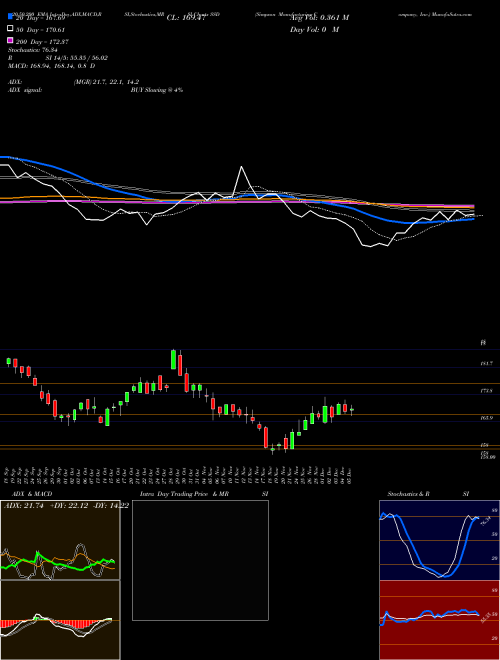Click the ADX indicator chart panel
The image size is (500, 660).
[60, 540]
